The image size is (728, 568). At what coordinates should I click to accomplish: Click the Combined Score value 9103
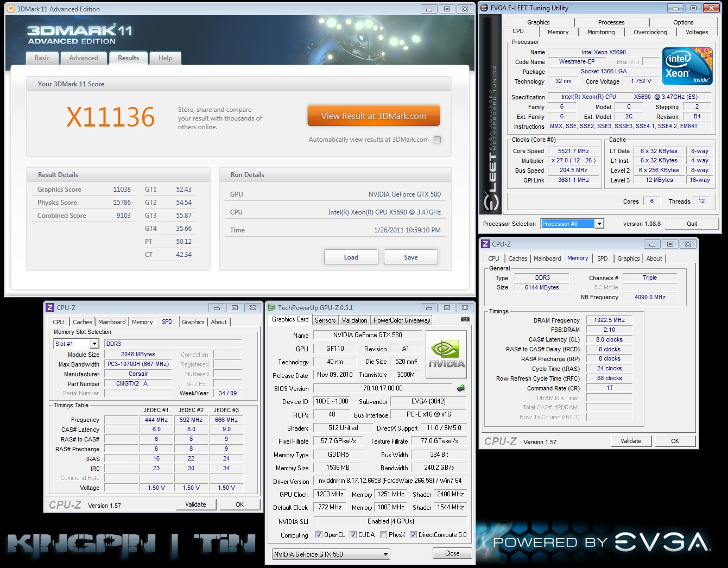coord(123,216)
